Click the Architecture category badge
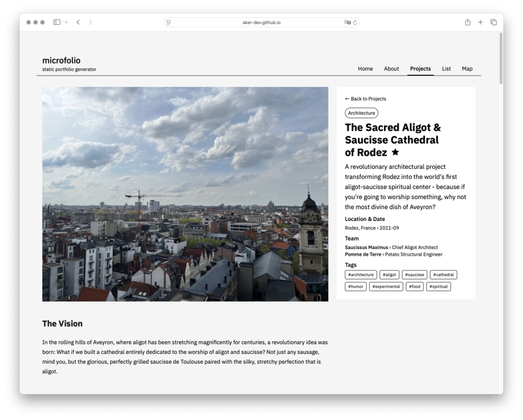This screenshot has width=523, height=420. coord(361,113)
